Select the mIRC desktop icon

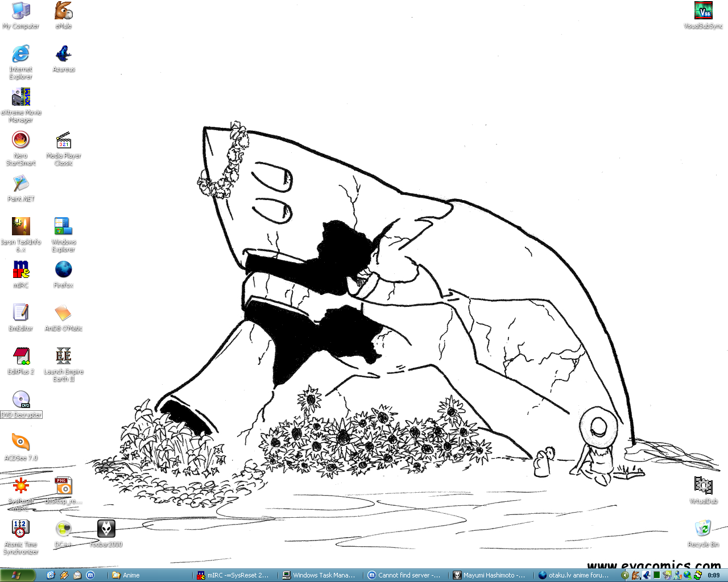21,275
